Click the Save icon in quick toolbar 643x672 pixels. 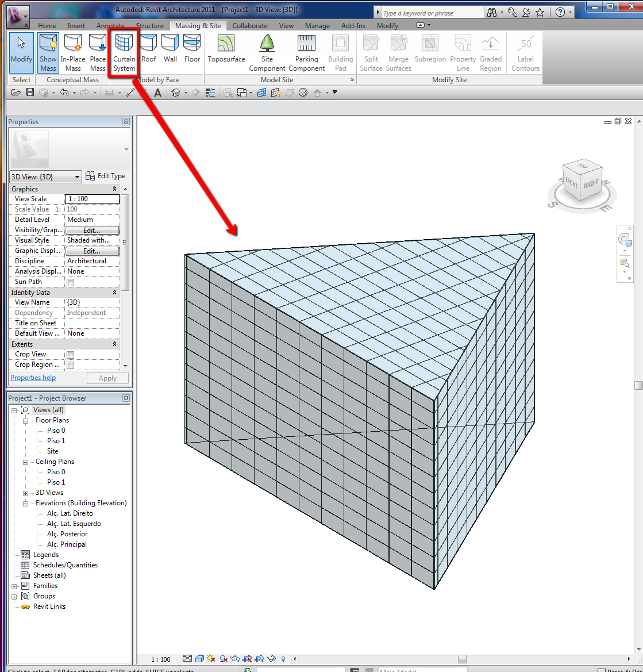(29, 92)
